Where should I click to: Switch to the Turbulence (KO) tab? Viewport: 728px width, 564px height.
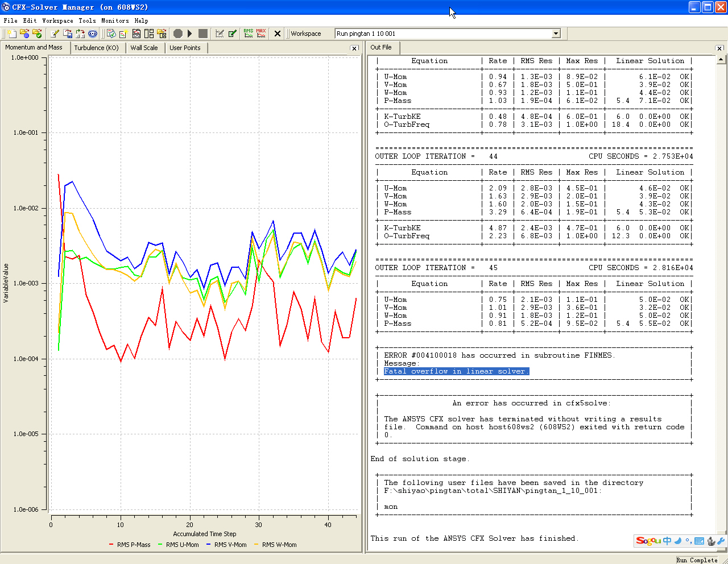pyautogui.click(x=96, y=48)
